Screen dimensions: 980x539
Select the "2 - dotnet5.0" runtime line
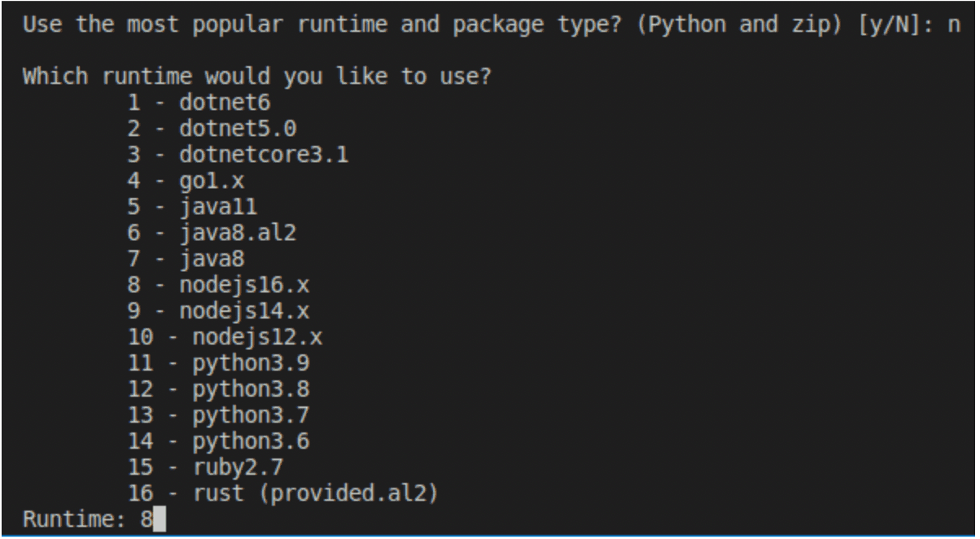pos(212,129)
